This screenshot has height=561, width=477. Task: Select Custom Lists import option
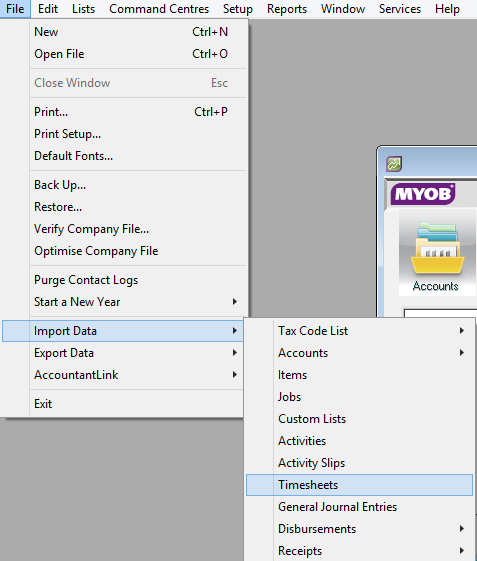click(359, 419)
